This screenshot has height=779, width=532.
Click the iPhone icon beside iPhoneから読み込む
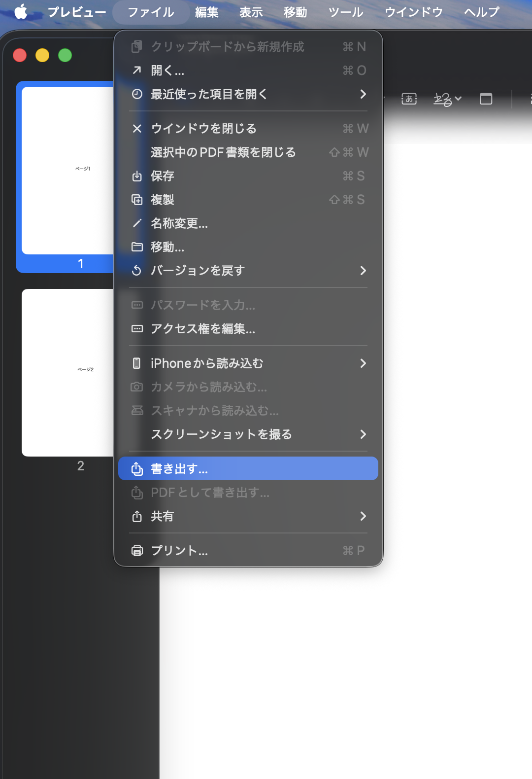pyautogui.click(x=137, y=363)
